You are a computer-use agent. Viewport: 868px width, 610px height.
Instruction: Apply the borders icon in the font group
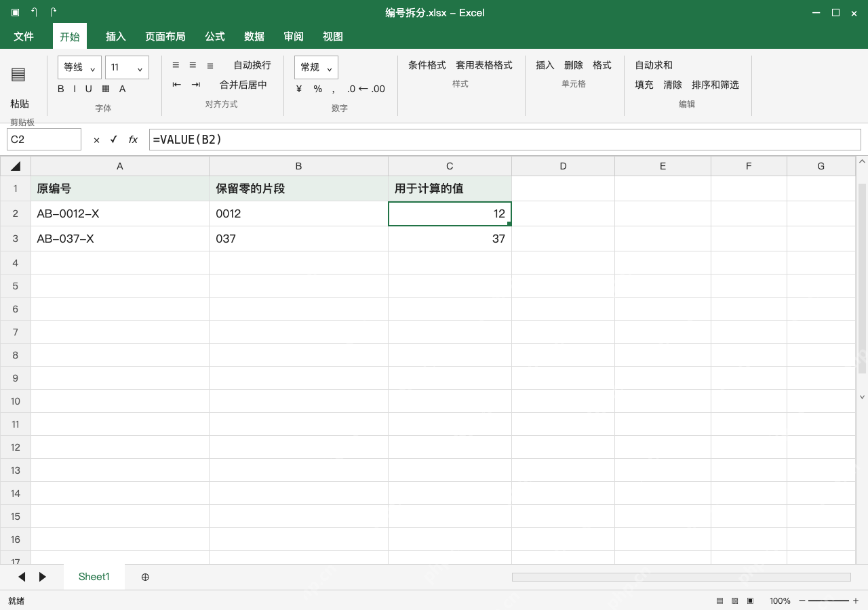pos(106,89)
